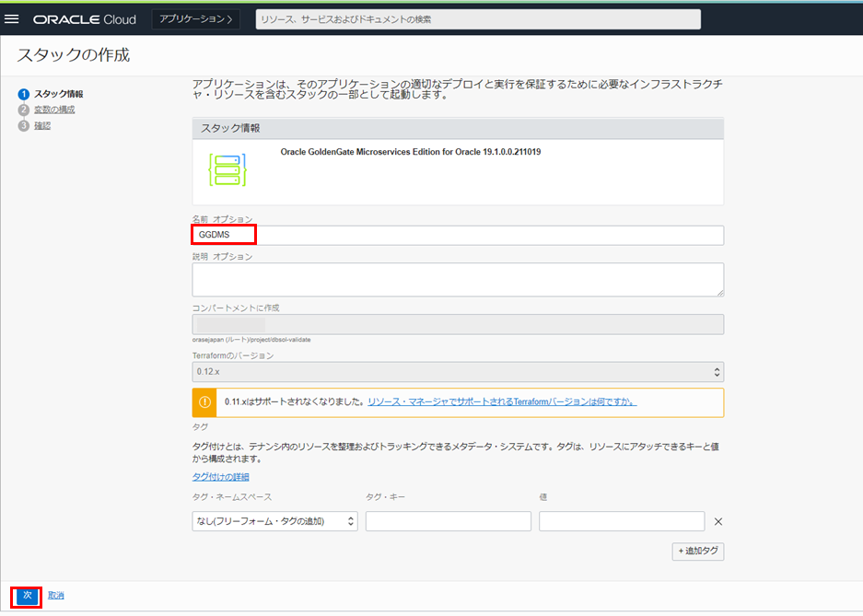Expand the Terraform version dropdown

458,372
